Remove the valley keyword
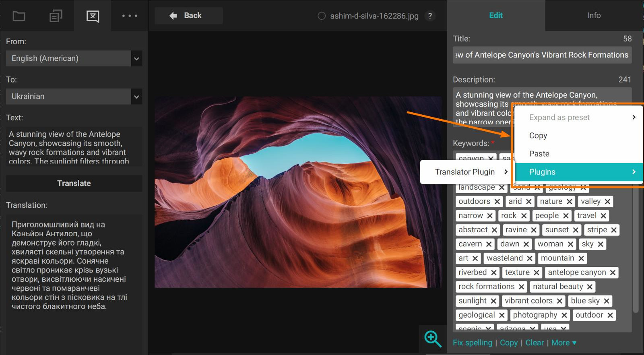 tap(607, 202)
